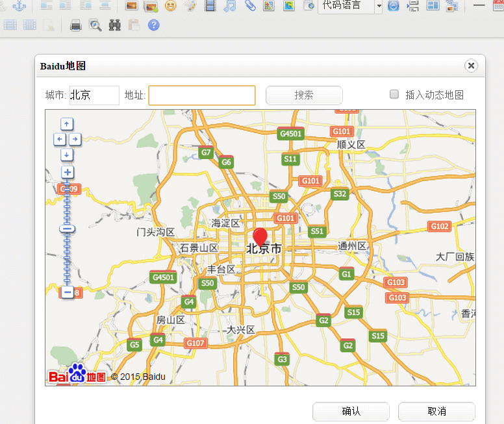This screenshot has width=504, height=424.
Task: Click the background settings icon
Action: (x=452, y=5)
